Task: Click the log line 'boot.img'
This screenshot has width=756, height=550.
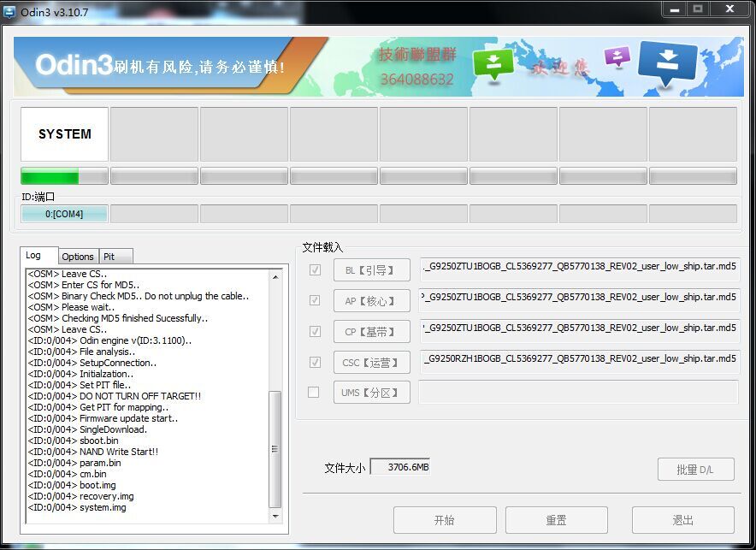Action: point(72,485)
